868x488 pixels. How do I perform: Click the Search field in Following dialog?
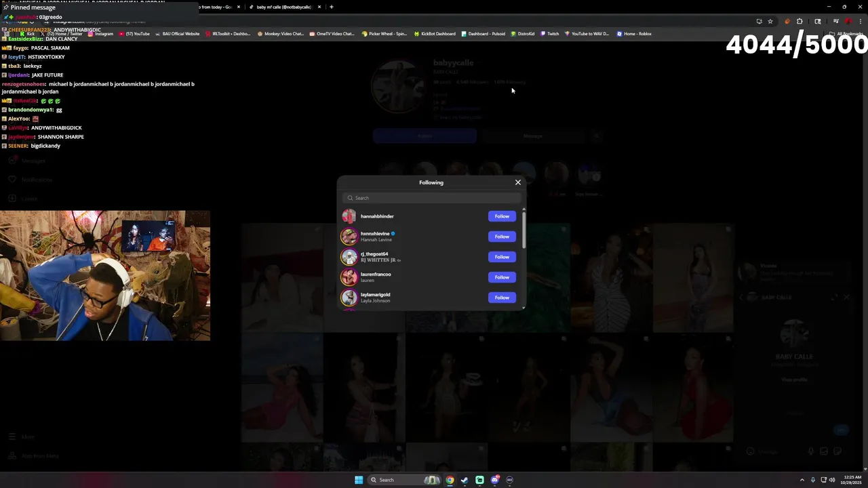point(432,198)
